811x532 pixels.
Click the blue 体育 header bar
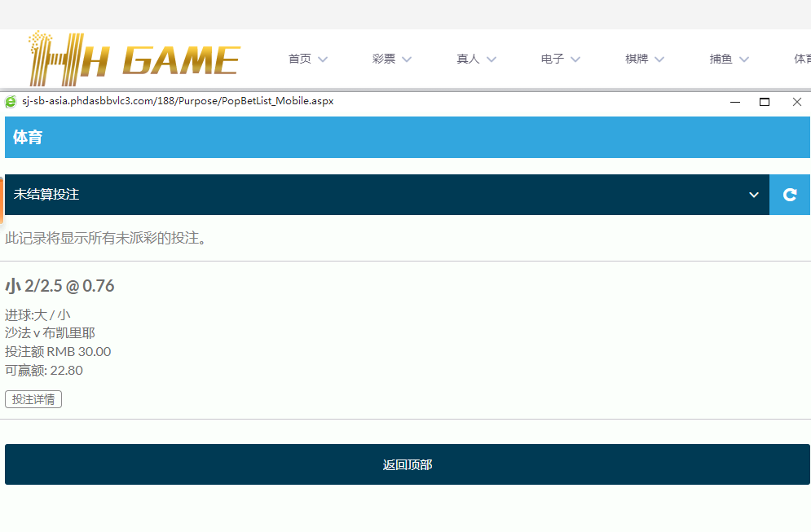coord(408,137)
